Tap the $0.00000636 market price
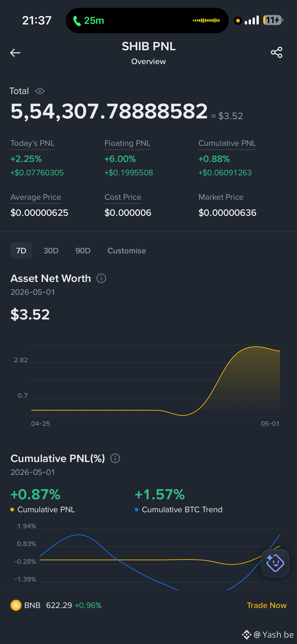This screenshot has width=297, height=644. [227, 213]
